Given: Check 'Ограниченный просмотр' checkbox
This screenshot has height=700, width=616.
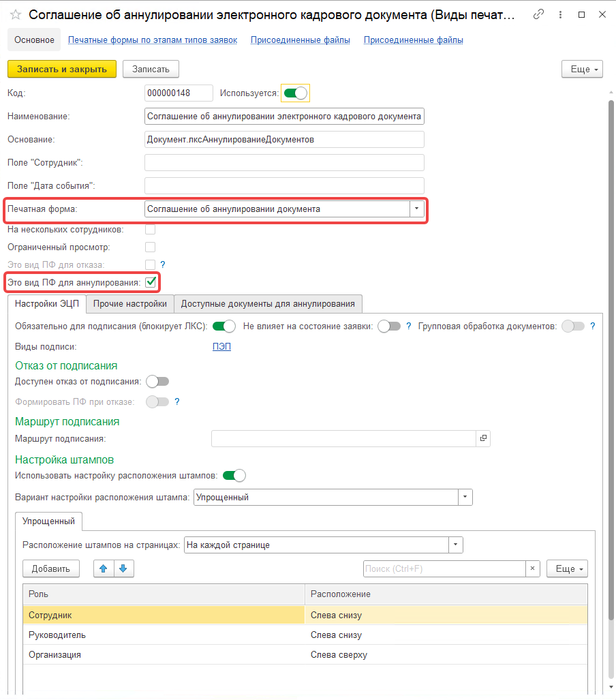Looking at the screenshot, I should [x=151, y=247].
